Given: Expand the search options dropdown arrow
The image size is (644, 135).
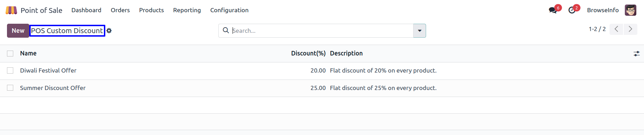Looking at the screenshot, I should pyautogui.click(x=419, y=31).
